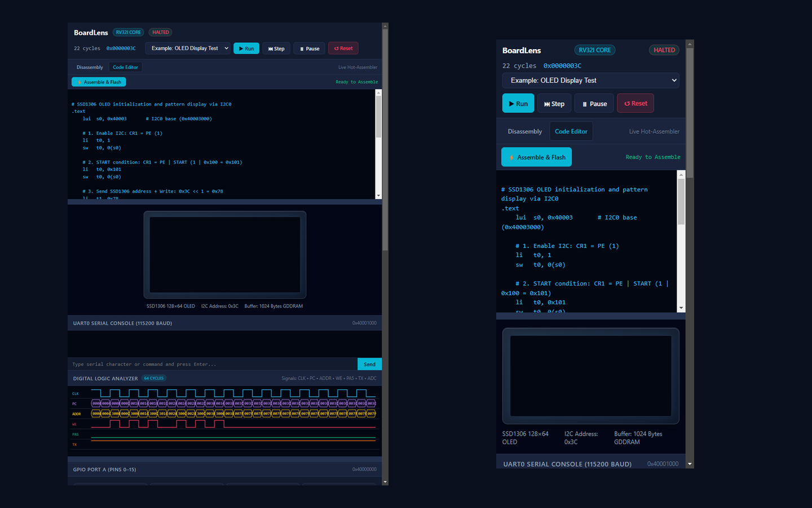Viewport: 812px width, 508px height.
Task: Pause execution in the wide BoardLens window
Action: pyautogui.click(x=310, y=49)
